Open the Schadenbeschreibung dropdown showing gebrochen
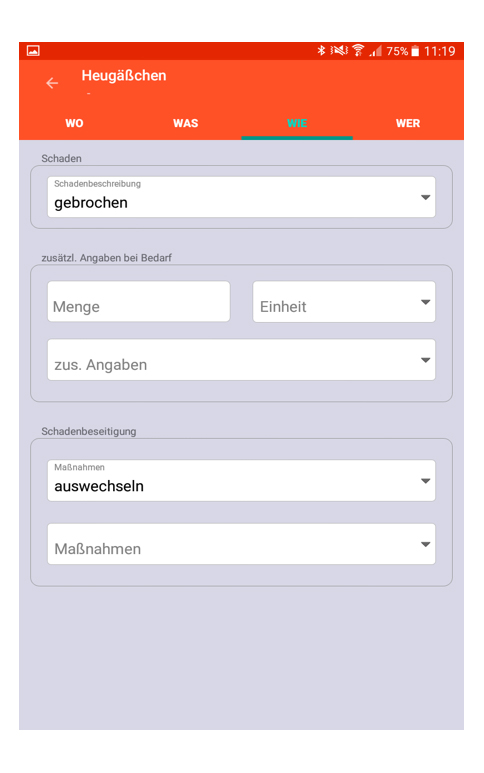The height and width of the screenshot is (773, 484). click(242, 197)
